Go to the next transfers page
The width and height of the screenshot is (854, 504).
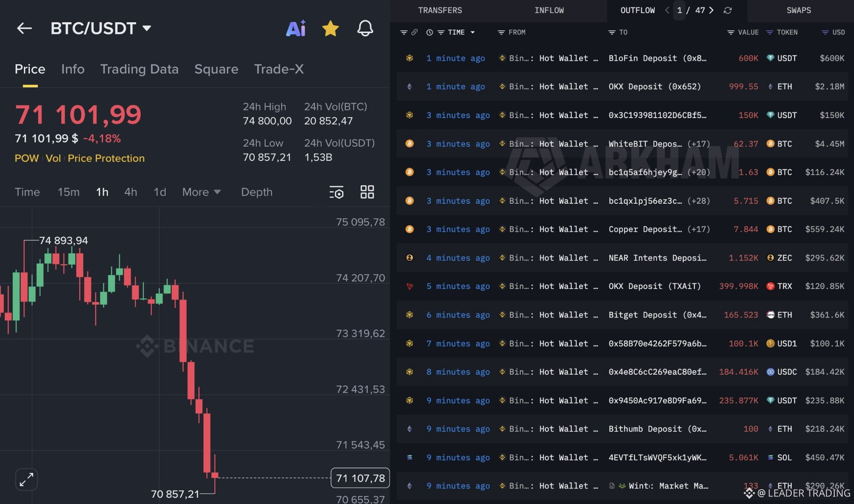pyautogui.click(x=711, y=10)
